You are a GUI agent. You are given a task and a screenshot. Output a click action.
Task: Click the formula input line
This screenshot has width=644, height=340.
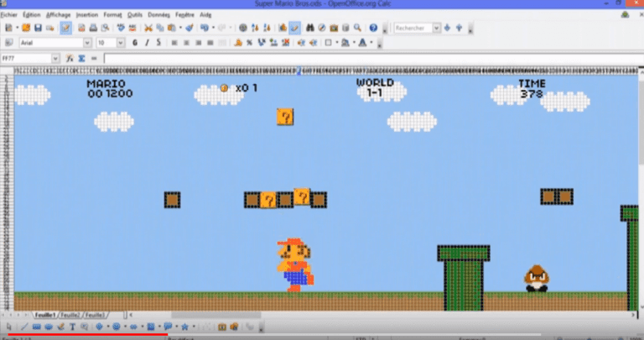(373, 59)
